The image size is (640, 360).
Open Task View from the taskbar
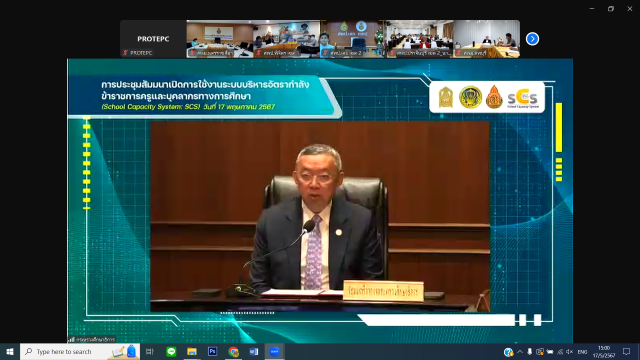click(150, 351)
